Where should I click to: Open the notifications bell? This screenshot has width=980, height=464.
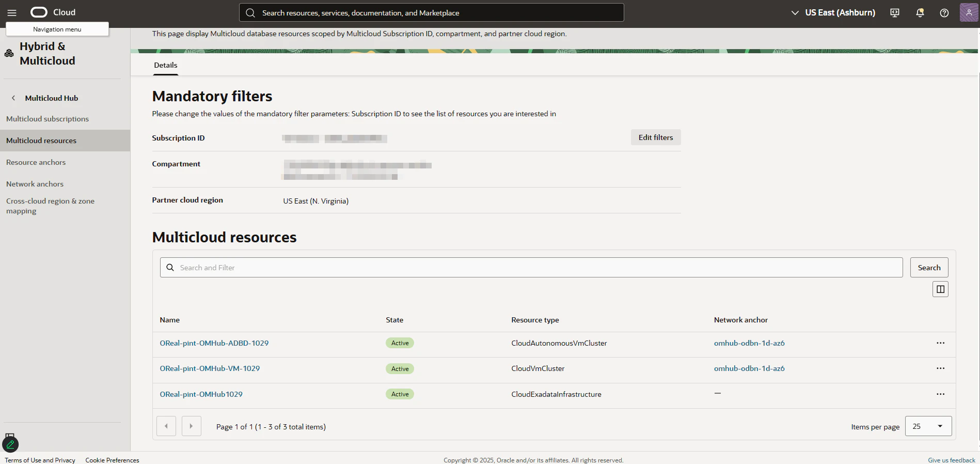click(x=920, y=13)
